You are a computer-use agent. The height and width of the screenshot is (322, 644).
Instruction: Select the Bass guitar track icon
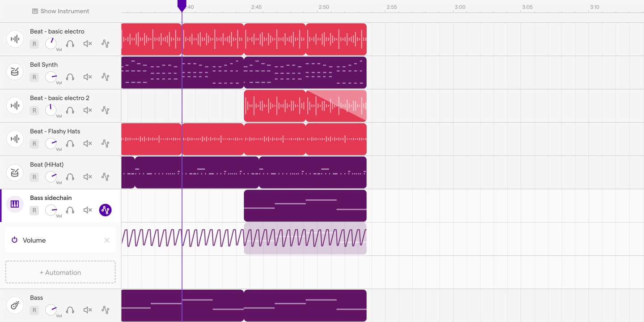pyautogui.click(x=15, y=305)
